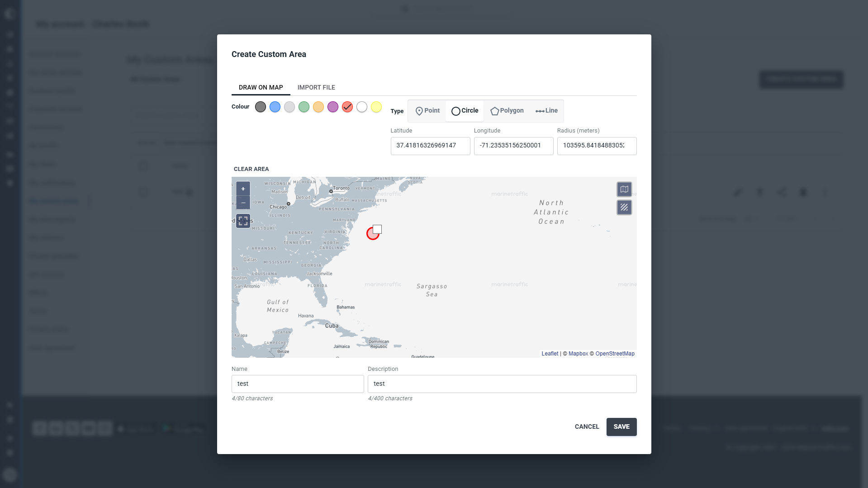Zoom in on the map
868x488 pixels.
(x=243, y=189)
